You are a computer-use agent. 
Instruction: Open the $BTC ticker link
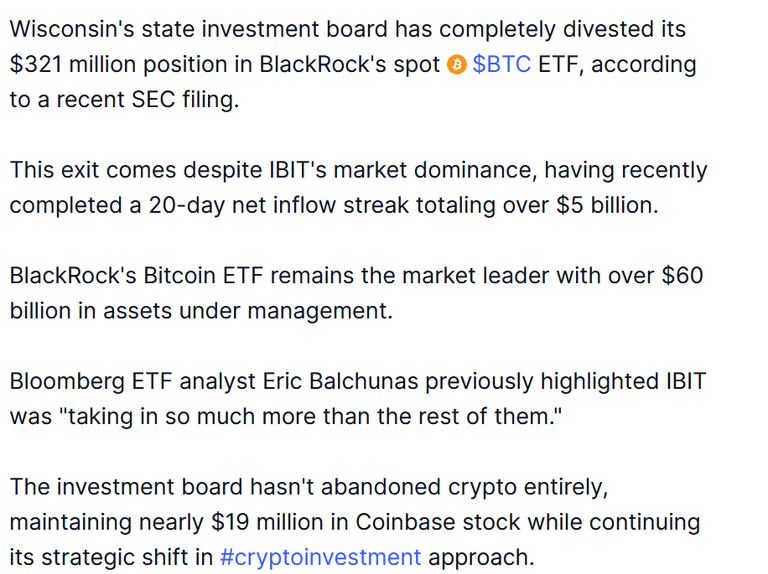[x=502, y=64]
